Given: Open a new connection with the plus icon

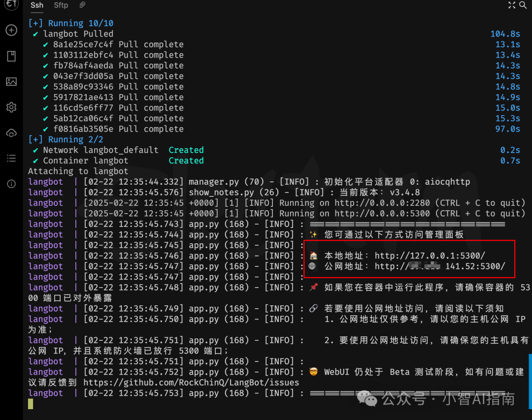Looking at the screenshot, I should click(11, 30).
